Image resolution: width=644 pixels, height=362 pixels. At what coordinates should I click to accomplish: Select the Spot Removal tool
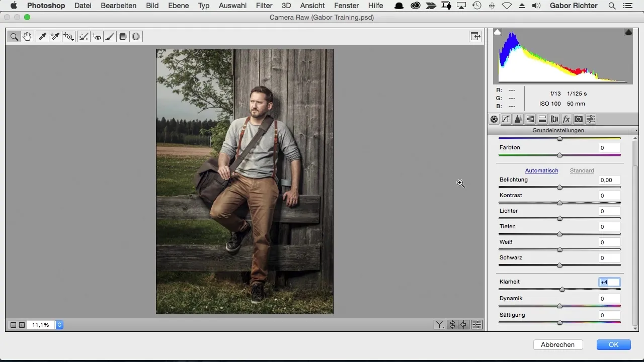[84, 37]
